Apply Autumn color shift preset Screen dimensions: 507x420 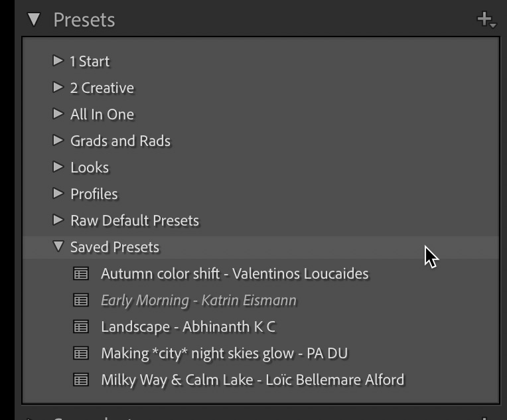tap(234, 273)
